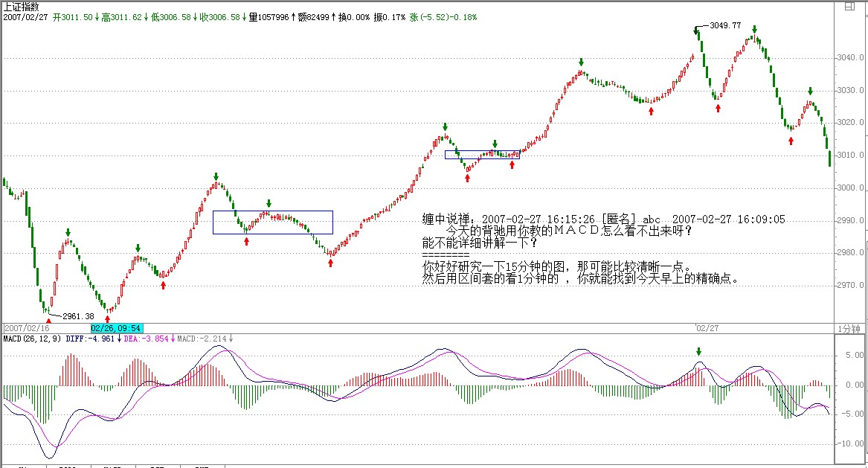Click the red arrow under the 02/26,09:54 marker
This screenshot has height=468, width=868.
(108, 318)
